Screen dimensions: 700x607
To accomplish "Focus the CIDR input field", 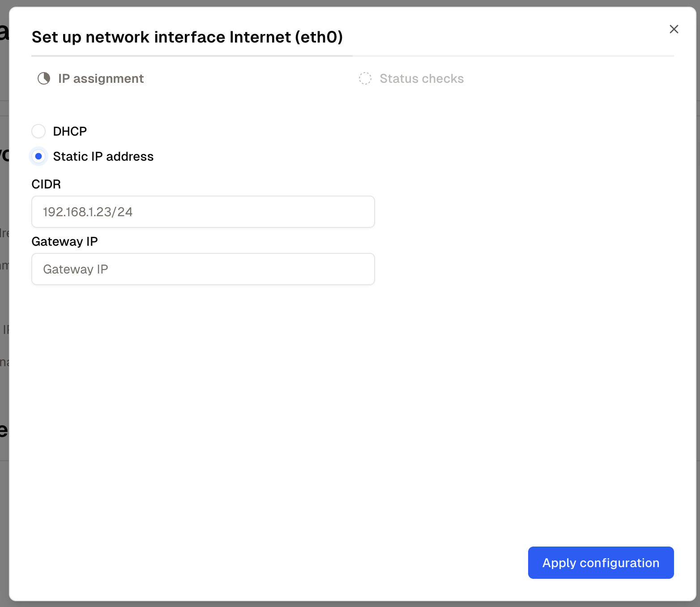I will (x=203, y=212).
